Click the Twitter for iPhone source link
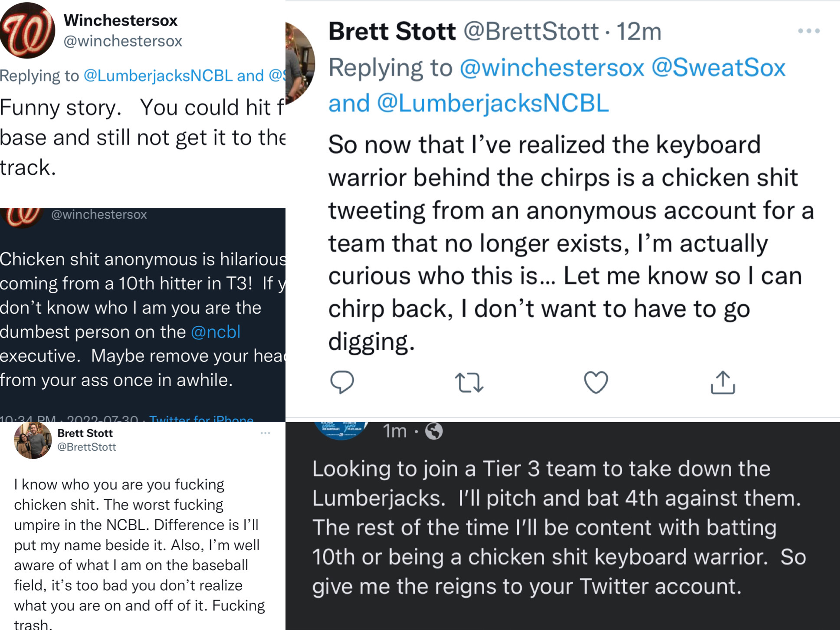This screenshot has height=630, width=840. pyautogui.click(x=201, y=419)
